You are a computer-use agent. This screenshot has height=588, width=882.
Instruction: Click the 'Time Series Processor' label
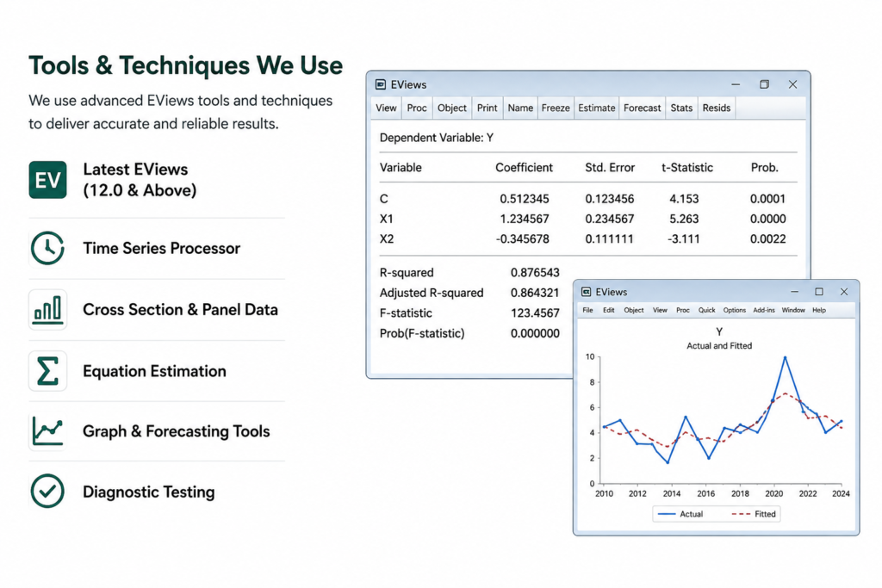[161, 249]
